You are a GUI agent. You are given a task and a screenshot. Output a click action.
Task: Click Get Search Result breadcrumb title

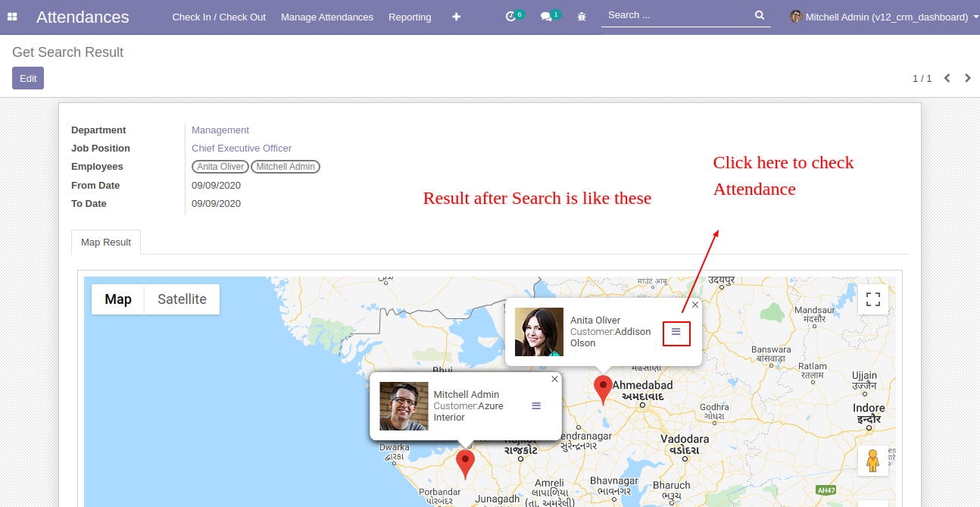pos(67,52)
